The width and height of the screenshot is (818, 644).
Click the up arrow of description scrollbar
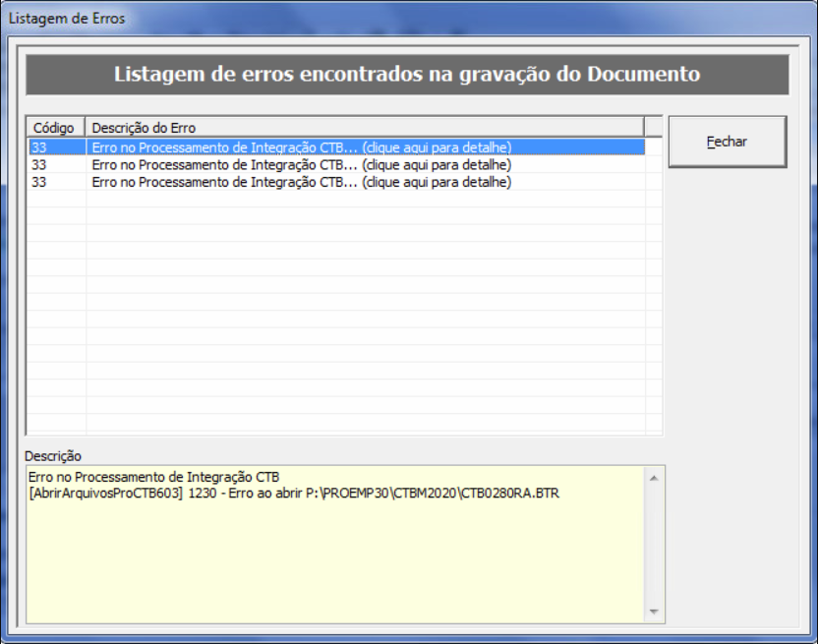(x=654, y=478)
